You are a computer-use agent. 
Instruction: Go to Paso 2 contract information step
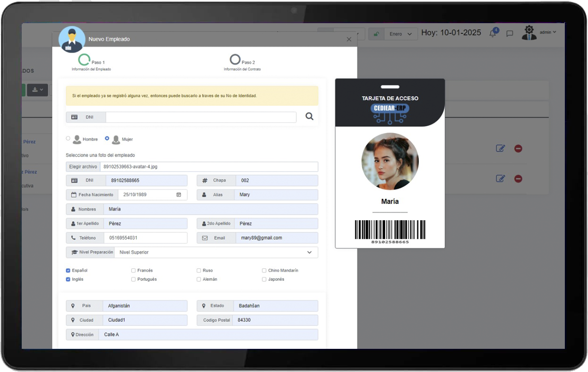[x=235, y=60]
